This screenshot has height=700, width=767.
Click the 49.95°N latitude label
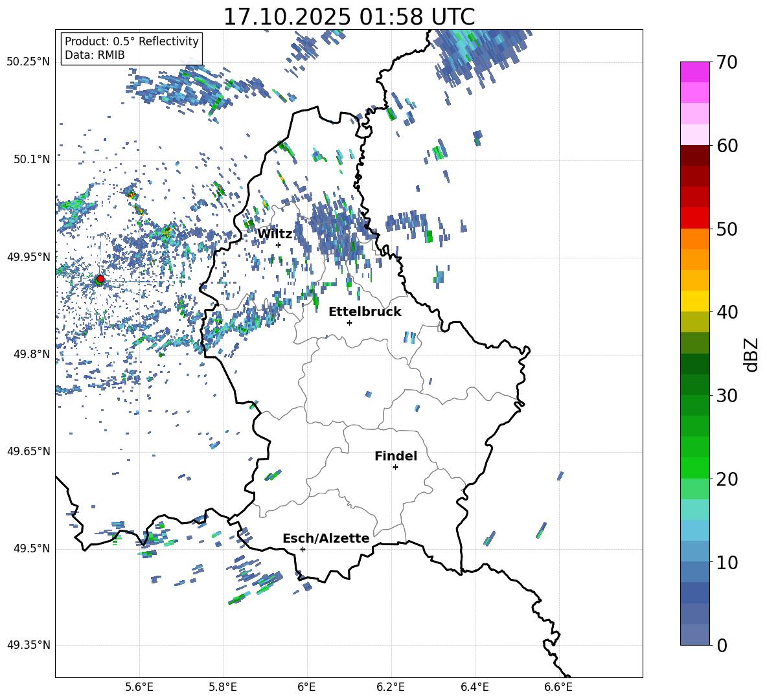tap(29, 256)
